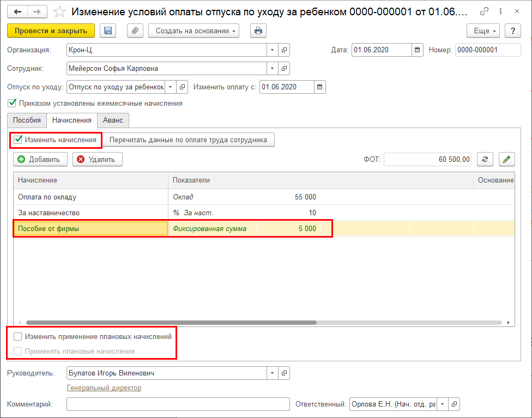Click the Генеральный директор link
Image resolution: width=532 pixels, height=418 pixels.
(104, 388)
